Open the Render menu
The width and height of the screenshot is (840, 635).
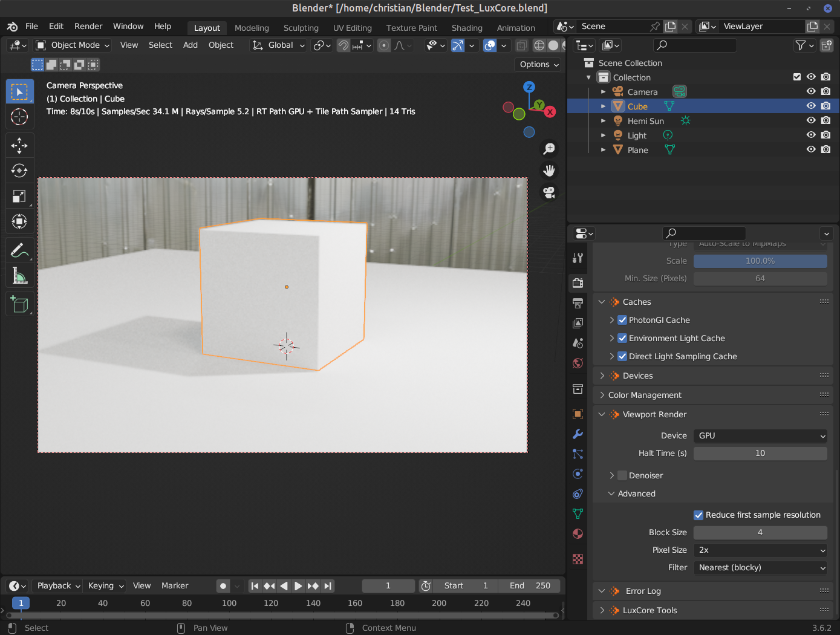coord(88,27)
